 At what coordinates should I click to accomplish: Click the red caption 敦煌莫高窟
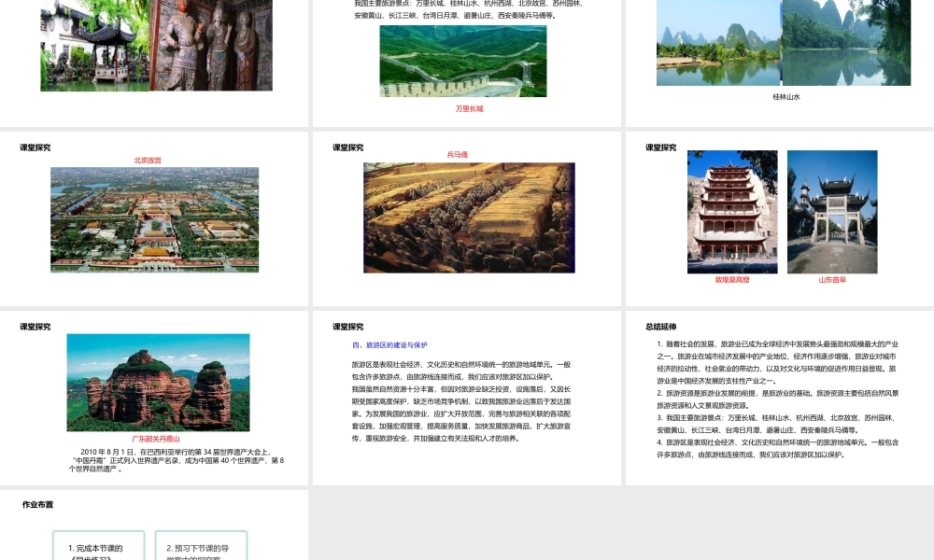point(732,279)
